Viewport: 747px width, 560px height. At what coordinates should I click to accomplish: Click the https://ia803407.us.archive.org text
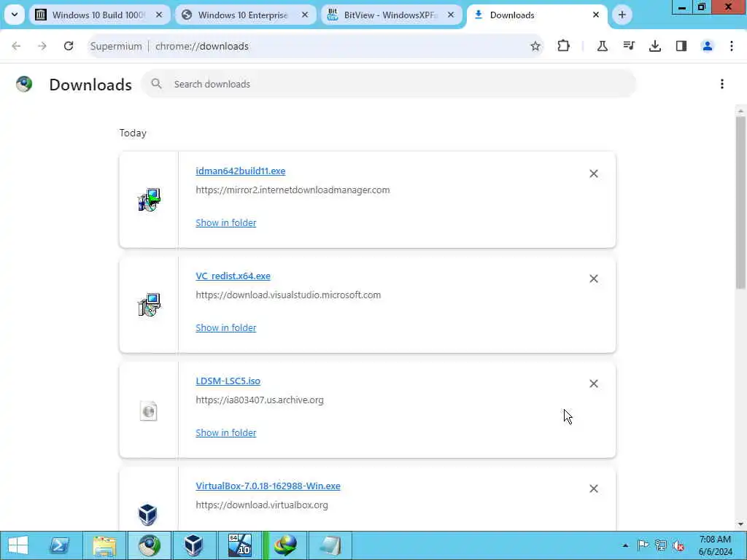260,400
